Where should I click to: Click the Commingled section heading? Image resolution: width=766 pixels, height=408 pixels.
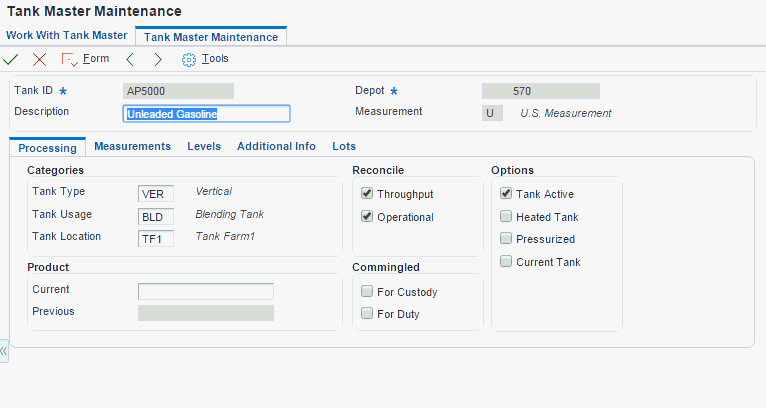tap(386, 267)
